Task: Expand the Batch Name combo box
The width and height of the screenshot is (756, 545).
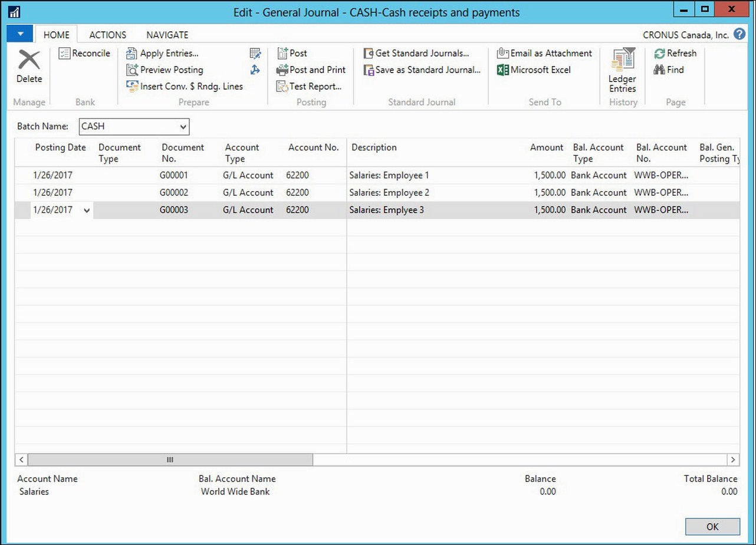Action: (183, 127)
